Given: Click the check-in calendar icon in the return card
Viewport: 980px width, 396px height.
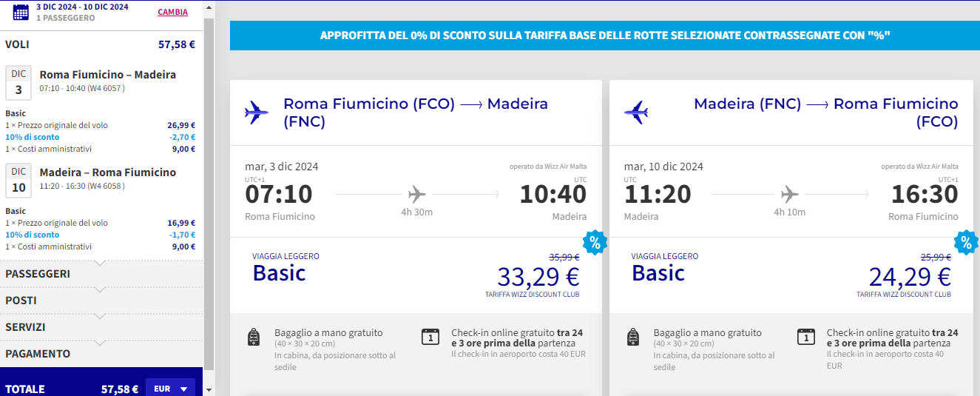Looking at the screenshot, I should [806, 338].
